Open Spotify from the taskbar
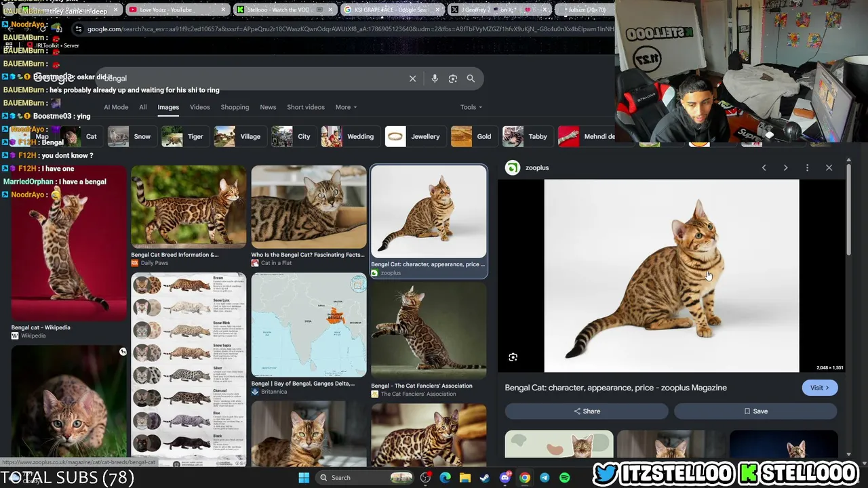Viewport: 868px width, 488px height. coord(564,478)
